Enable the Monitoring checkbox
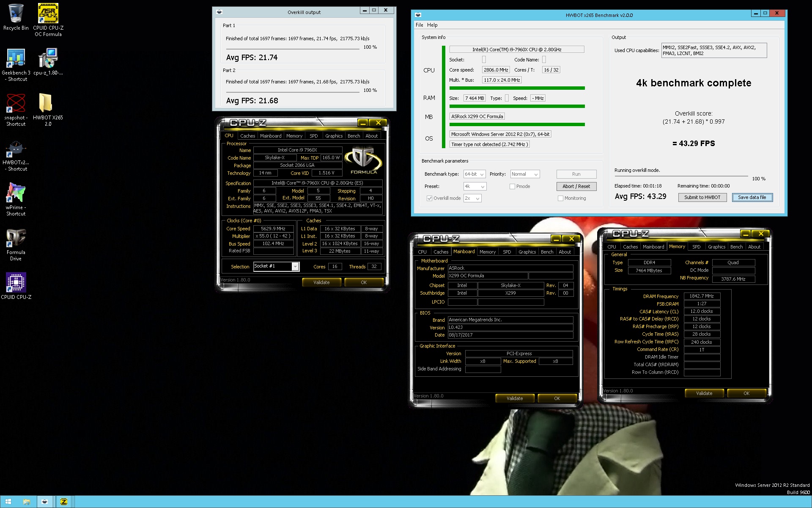812x508 pixels. [x=560, y=198]
